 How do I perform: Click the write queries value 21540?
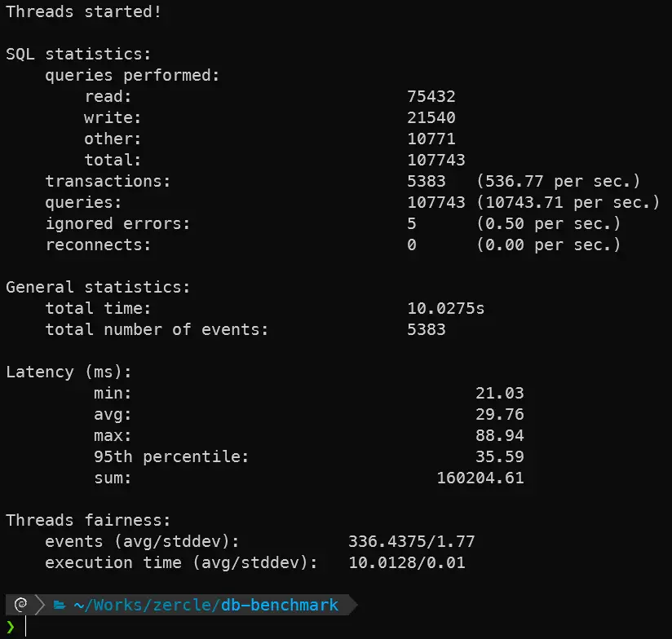(x=431, y=118)
